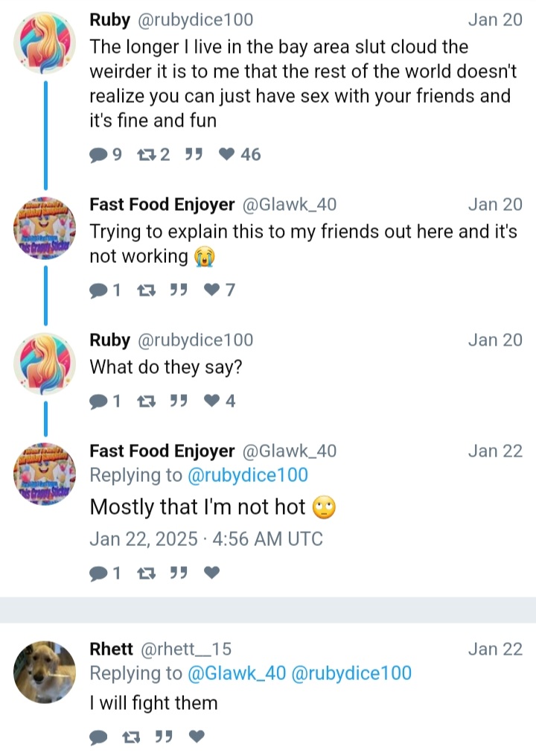Viewport: 536px width, 756px height.
Task: Reply to 'Mostly that I'm not hot' tweet
Action: click(x=98, y=573)
